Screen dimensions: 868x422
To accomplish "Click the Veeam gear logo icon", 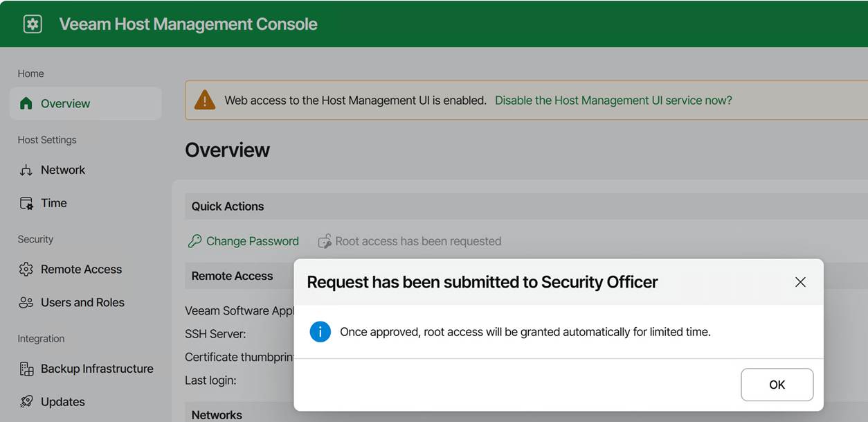I will coord(33,24).
